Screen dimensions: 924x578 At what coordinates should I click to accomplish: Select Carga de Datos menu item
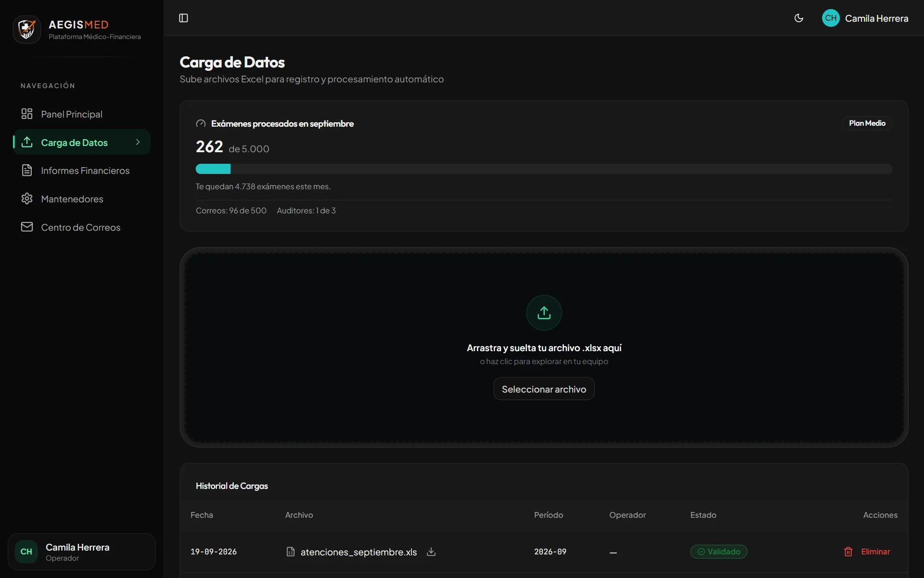(x=82, y=142)
